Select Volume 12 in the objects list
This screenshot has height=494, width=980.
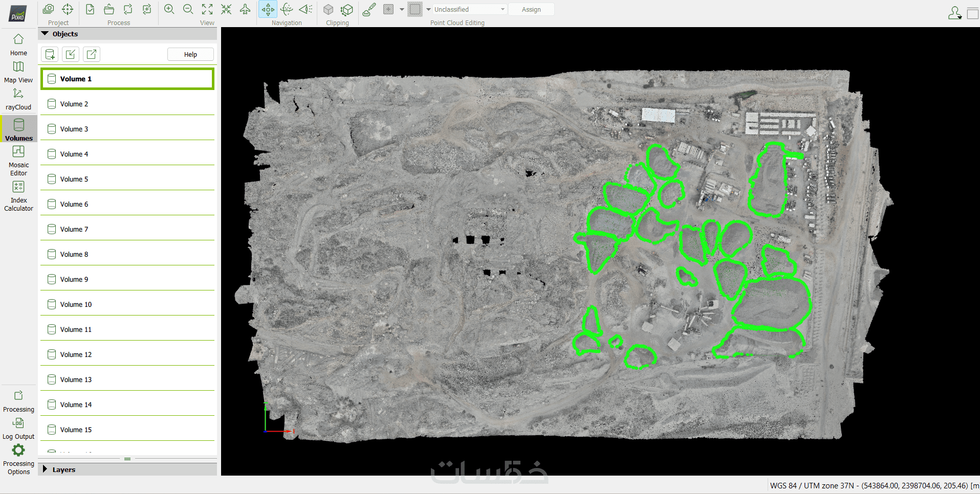127,354
